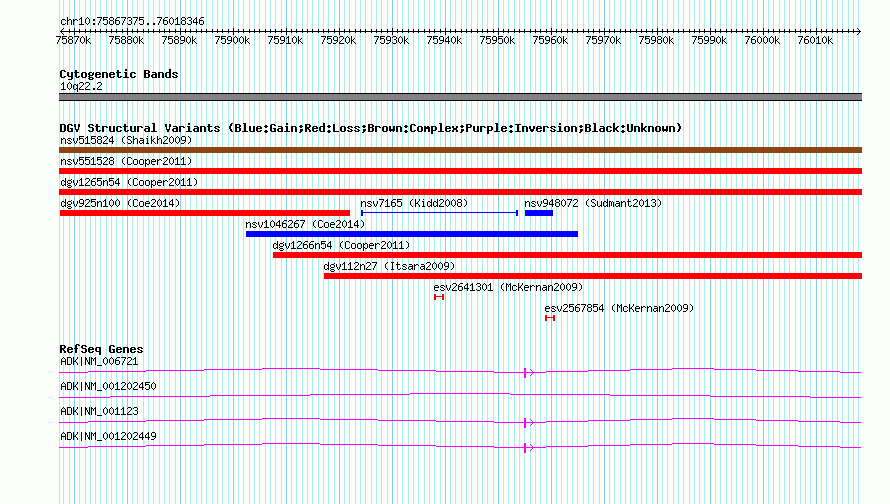Select the Cytogenetic Bands track title
Screen dimensions: 890x504
tap(119, 74)
